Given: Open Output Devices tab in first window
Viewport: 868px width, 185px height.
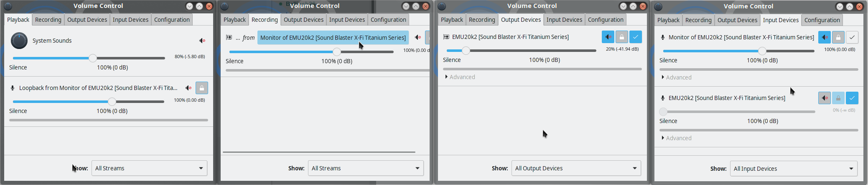Looking at the screenshot, I should (x=87, y=20).
